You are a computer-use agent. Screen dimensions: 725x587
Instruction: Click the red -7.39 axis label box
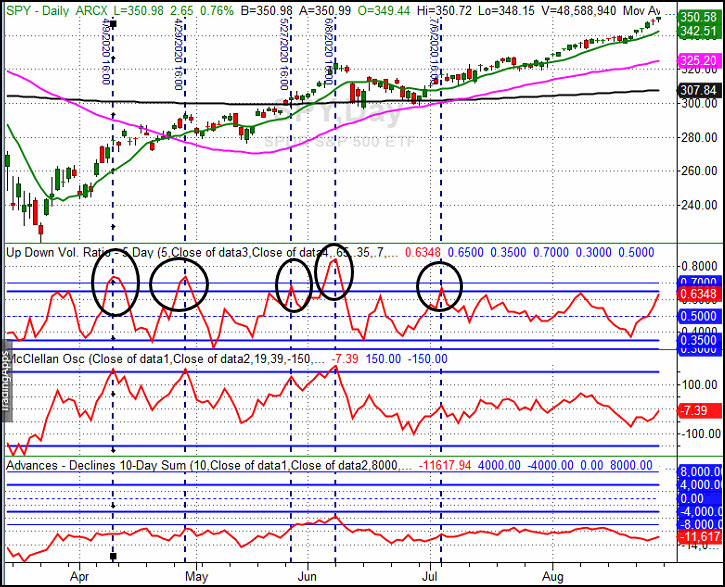click(698, 410)
